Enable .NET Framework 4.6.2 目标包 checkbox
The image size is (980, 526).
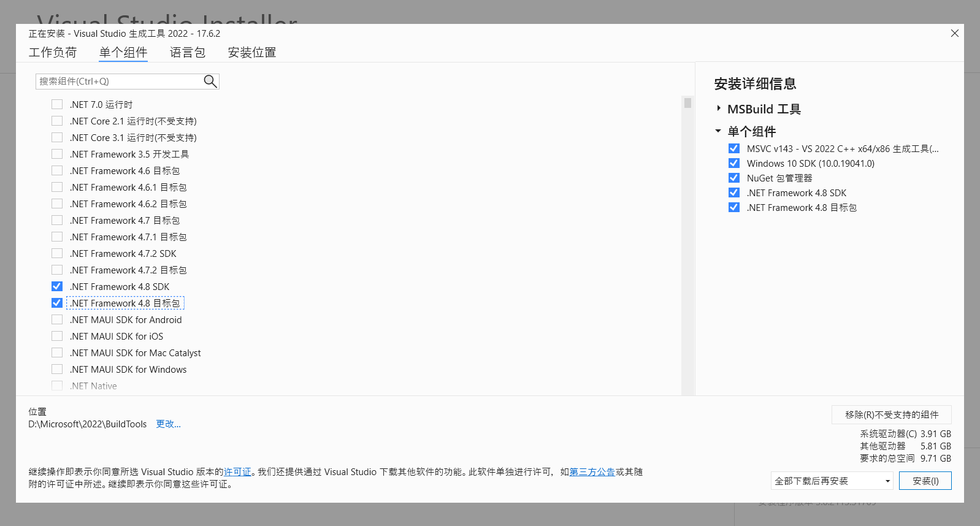pyautogui.click(x=57, y=204)
